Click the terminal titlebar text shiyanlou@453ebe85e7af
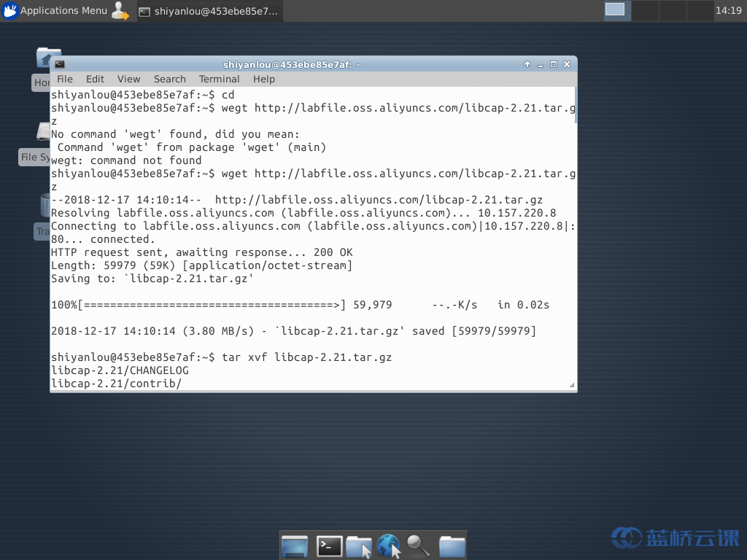Image resolution: width=747 pixels, height=560 pixels. click(x=293, y=64)
